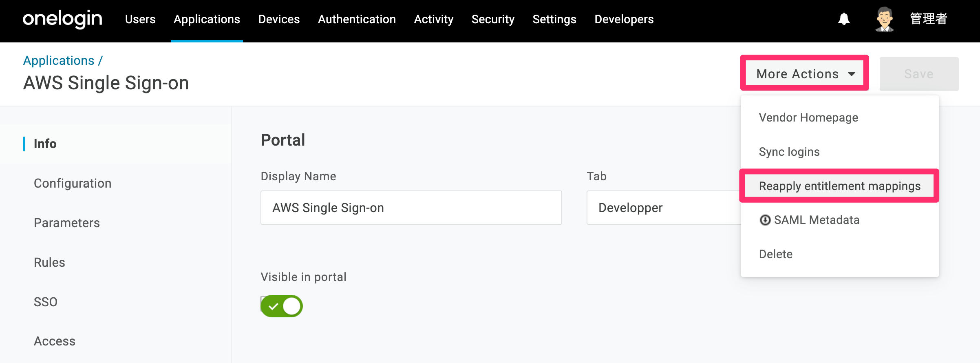Open the Tab dropdown showing Developper
The height and width of the screenshot is (363, 980).
click(x=664, y=208)
